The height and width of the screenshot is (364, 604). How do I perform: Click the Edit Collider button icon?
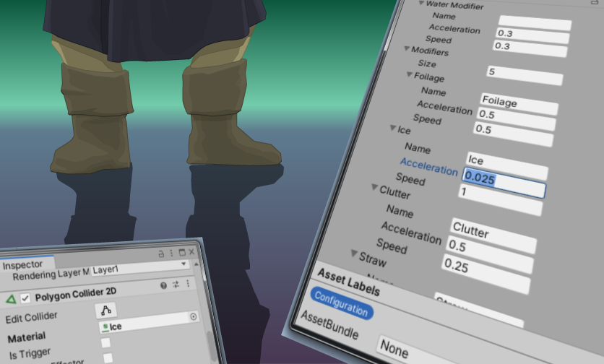[x=106, y=310]
